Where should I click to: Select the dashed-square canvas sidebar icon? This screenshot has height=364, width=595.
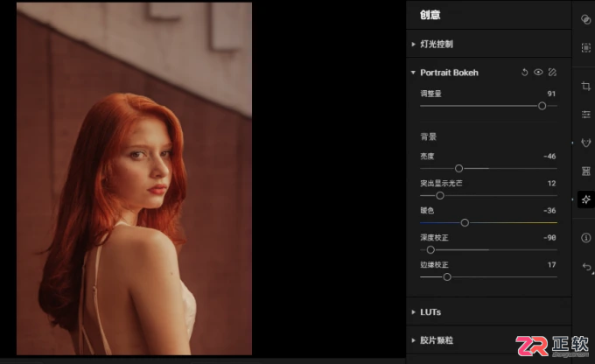coord(586,48)
